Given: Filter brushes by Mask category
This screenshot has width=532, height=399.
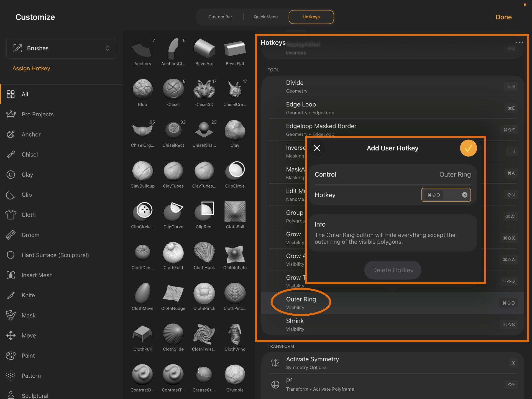Looking at the screenshot, I should tap(61, 316).
